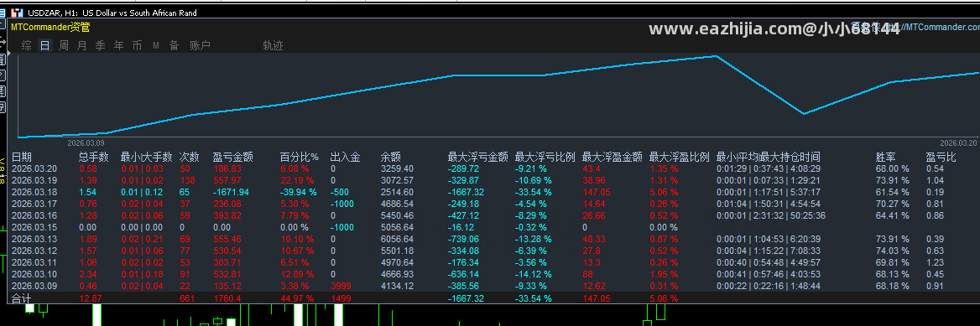Click the 最大浮亏金额 column header

tap(477, 157)
